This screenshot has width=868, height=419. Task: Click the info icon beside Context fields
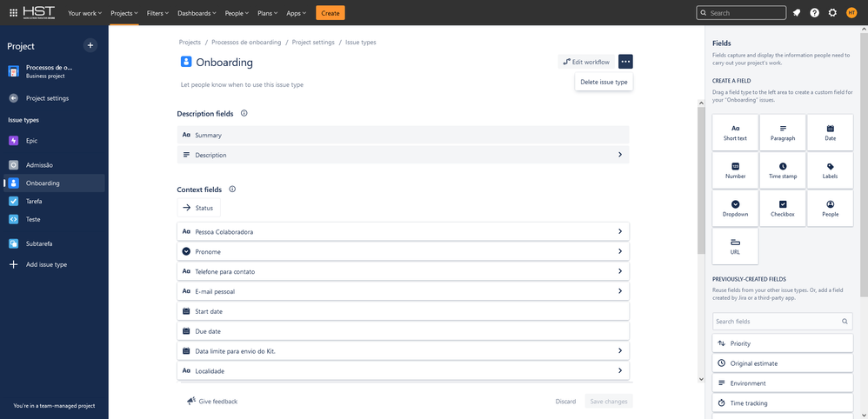(232, 189)
